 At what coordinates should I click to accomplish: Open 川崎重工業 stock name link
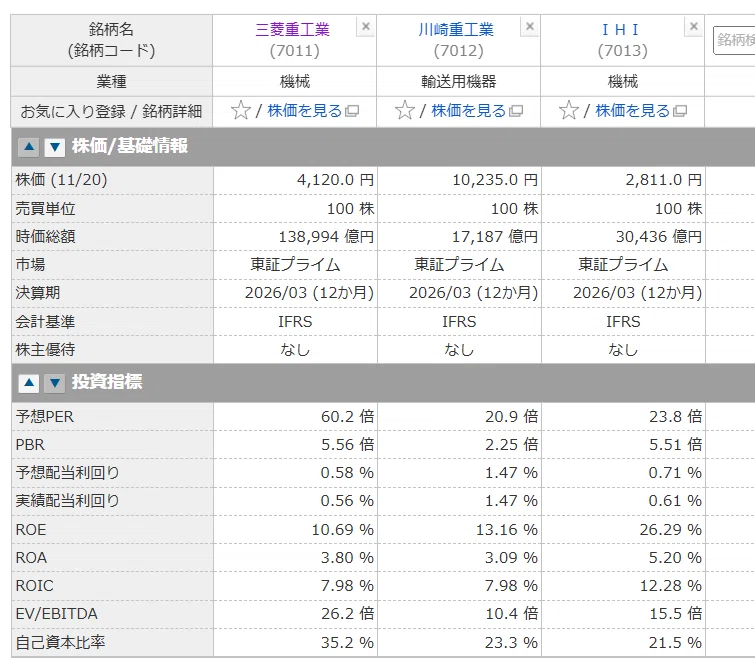tap(456, 30)
